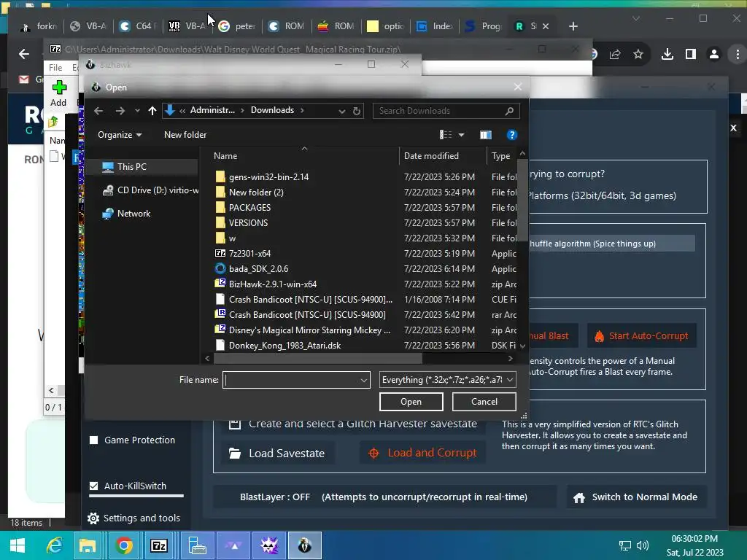Change the file view layout icon
The height and width of the screenshot is (560, 747).
(446, 135)
